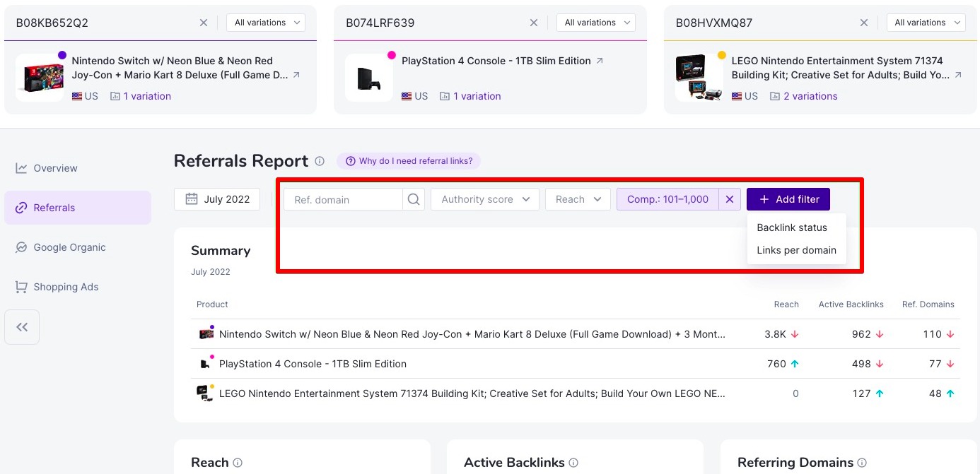The width and height of the screenshot is (980, 474).
Task: Click the Active Backlinks value 962
Action: pyautogui.click(x=861, y=334)
